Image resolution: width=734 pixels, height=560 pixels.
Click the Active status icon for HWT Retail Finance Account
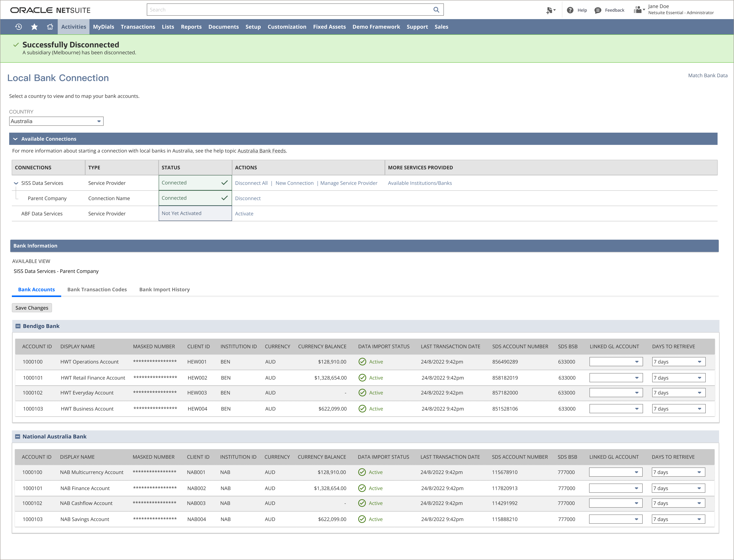[362, 378]
